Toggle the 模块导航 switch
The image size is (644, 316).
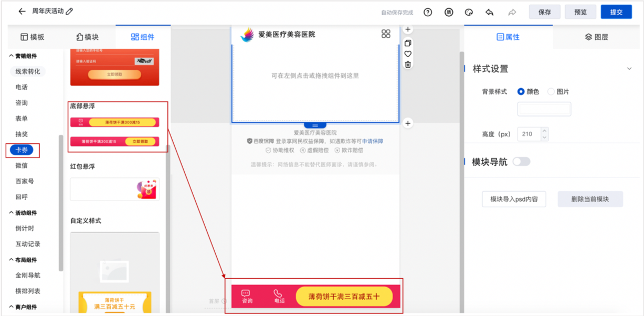(521, 162)
